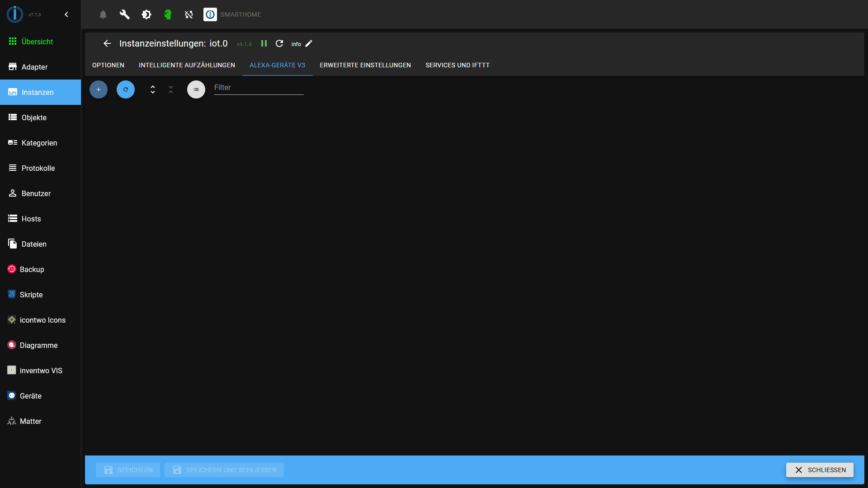Edit the instance name with the pencil icon
Image resolution: width=868 pixels, height=488 pixels.
(x=309, y=43)
